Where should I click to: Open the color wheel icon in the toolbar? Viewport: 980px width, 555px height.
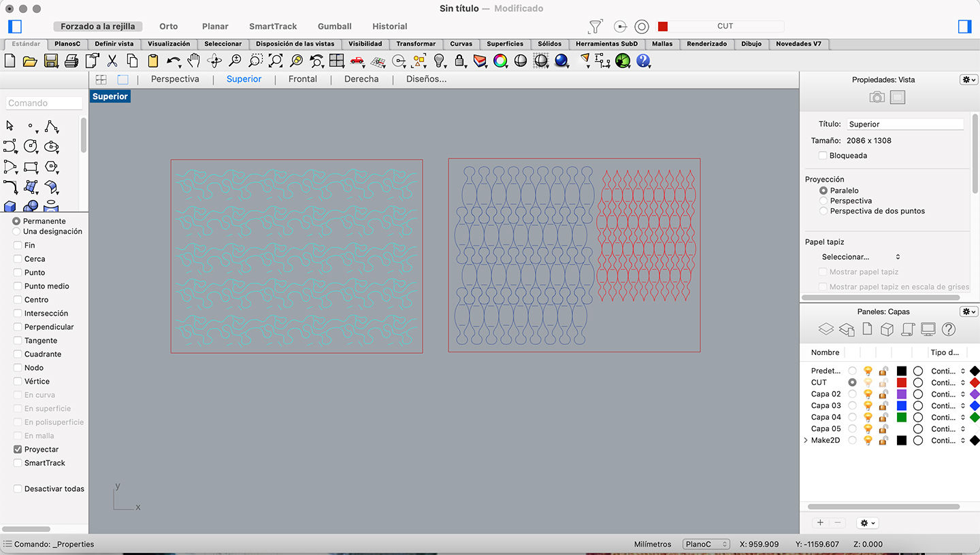[500, 61]
